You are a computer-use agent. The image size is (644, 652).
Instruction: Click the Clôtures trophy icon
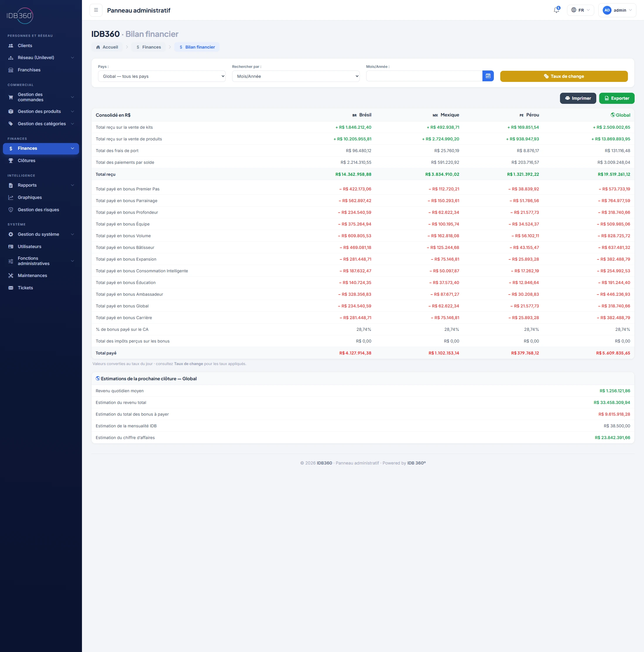tap(11, 161)
